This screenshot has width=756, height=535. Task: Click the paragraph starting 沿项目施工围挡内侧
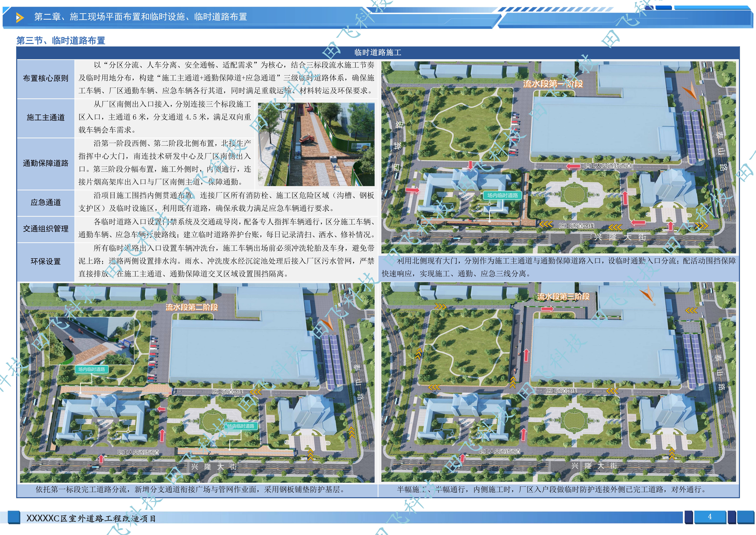point(226,202)
